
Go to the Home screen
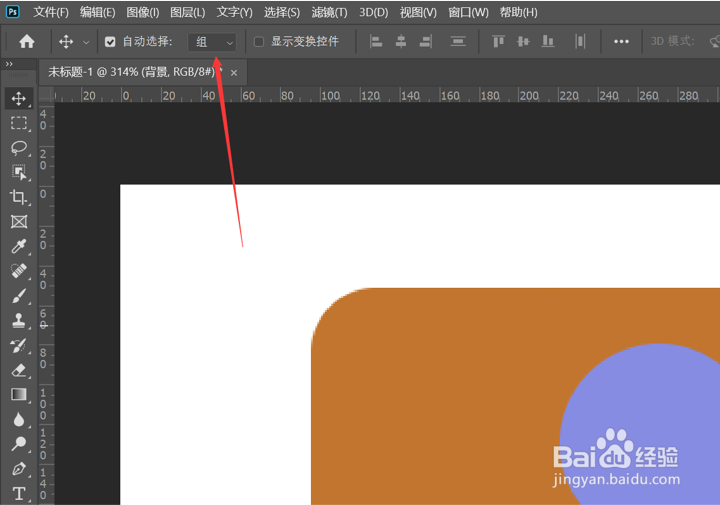pos(27,42)
